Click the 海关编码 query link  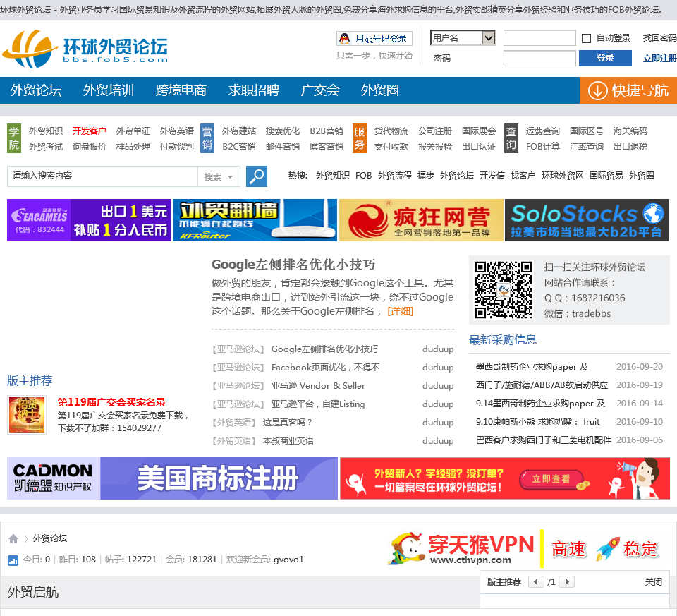click(x=630, y=131)
